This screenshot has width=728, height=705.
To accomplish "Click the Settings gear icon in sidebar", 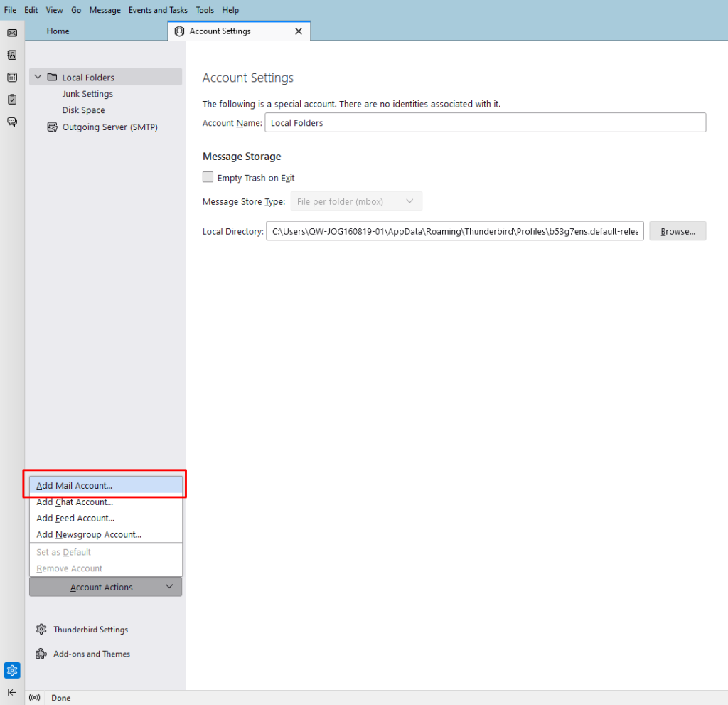I will (x=12, y=670).
